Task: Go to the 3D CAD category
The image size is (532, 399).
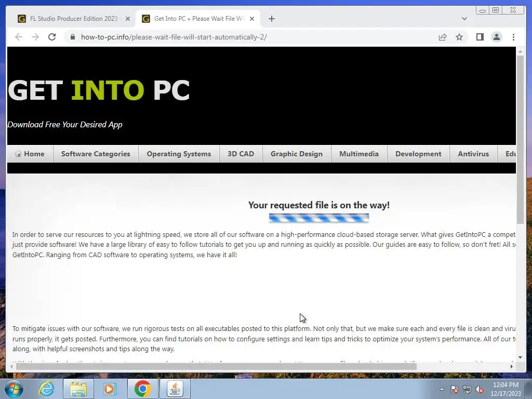Action: [241, 154]
